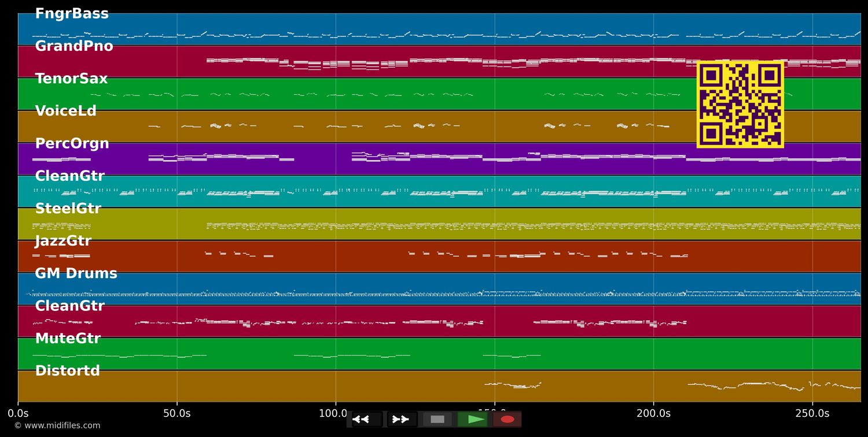Click the Distortd track label
The image size is (868, 437).
point(67,371)
